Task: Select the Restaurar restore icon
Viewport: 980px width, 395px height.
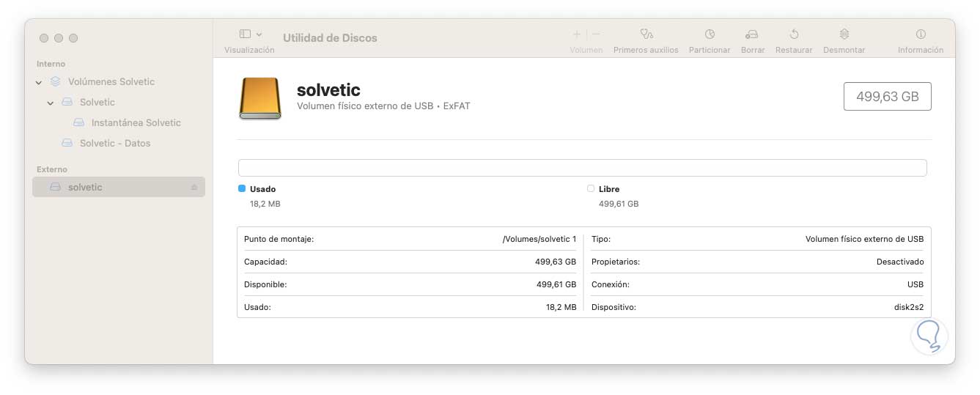Action: (x=794, y=34)
